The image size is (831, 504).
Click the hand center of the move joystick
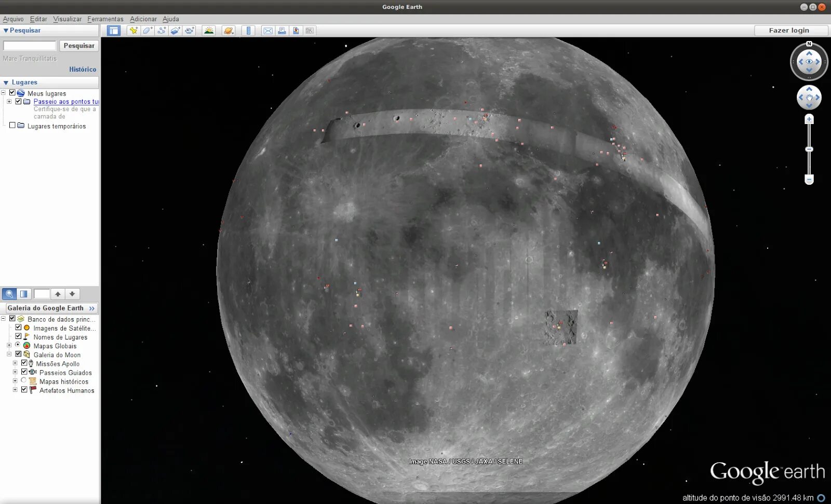[x=809, y=98]
